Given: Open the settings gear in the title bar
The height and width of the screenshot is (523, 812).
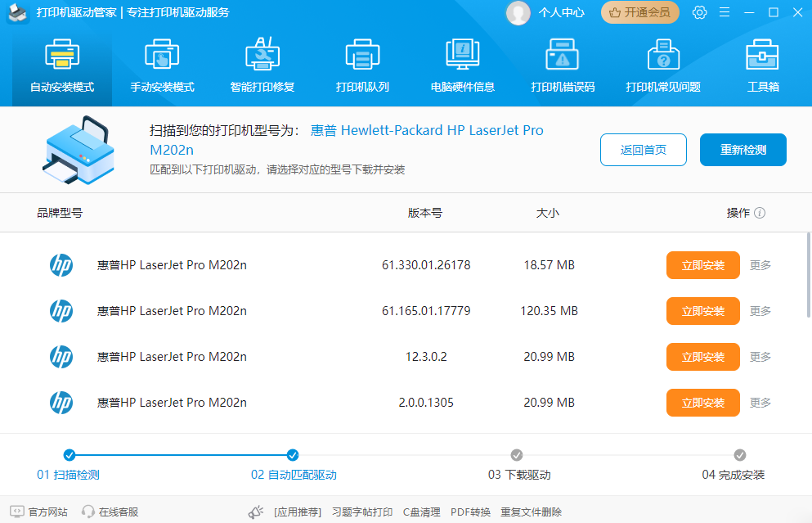Looking at the screenshot, I should [x=699, y=12].
